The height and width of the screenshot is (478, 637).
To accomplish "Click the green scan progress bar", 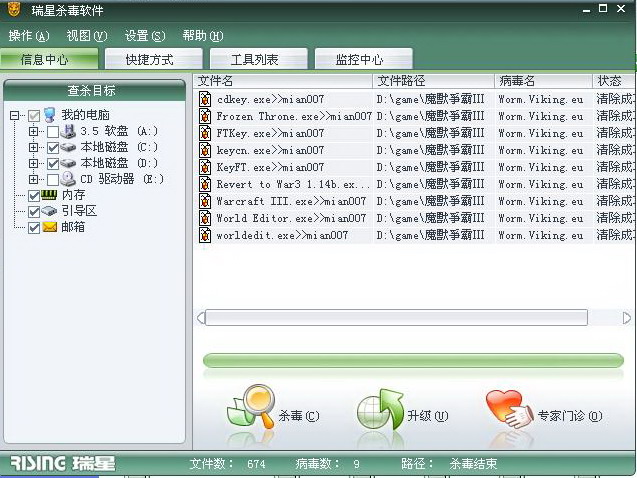I will [413, 360].
